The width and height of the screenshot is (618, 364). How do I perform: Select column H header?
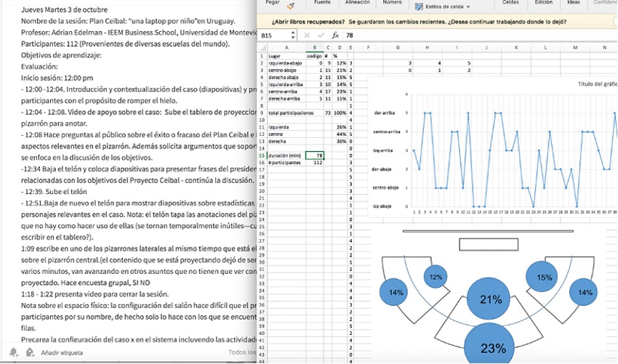(428, 48)
